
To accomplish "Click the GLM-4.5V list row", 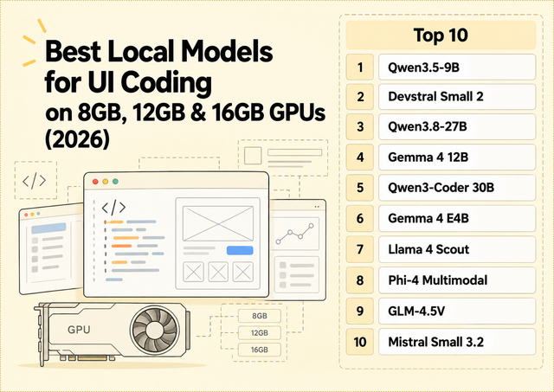I will pyautogui.click(x=457, y=312).
